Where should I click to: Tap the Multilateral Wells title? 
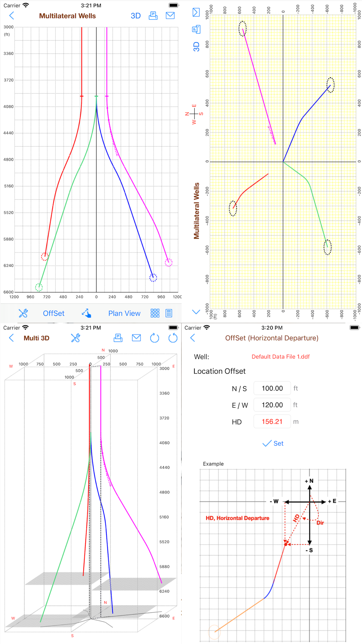pos(67,16)
